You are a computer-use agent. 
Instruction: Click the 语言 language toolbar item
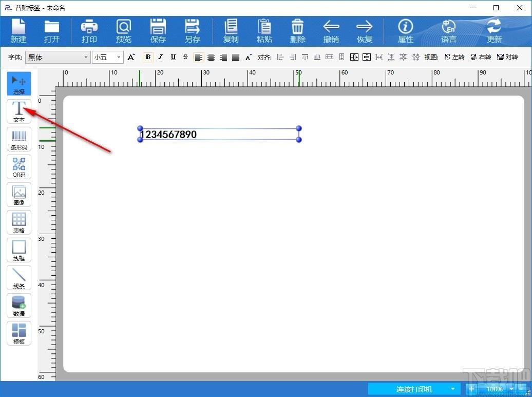[x=448, y=31]
